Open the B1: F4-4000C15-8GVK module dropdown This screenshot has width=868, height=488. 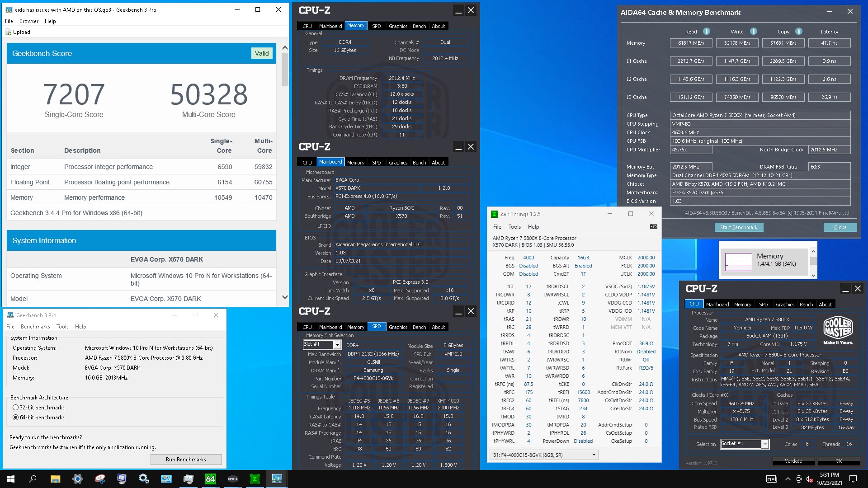click(x=544, y=455)
